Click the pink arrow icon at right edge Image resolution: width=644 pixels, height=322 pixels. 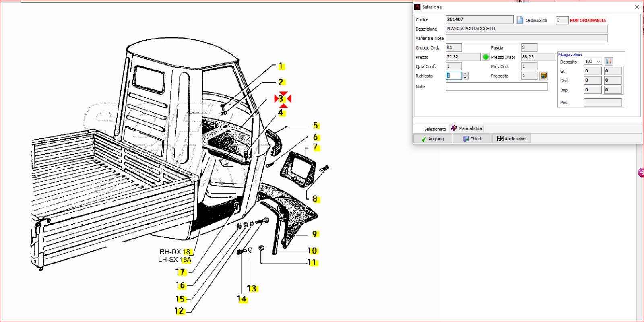click(x=641, y=172)
